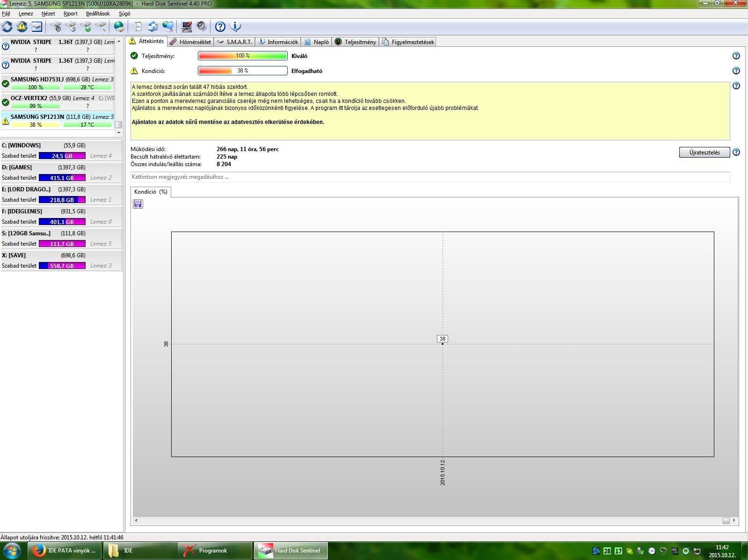Open the Lemez menu
This screenshot has height=560, width=748.
pos(26,14)
